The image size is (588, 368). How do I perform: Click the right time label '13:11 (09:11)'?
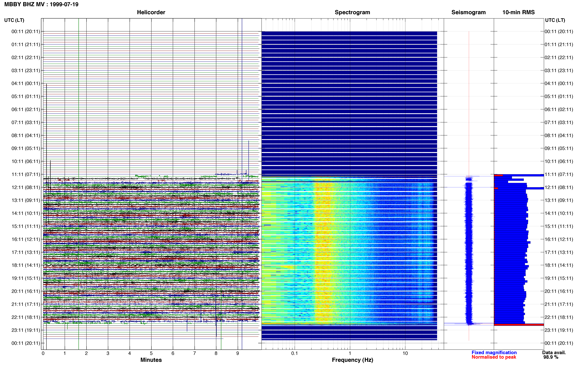(x=559, y=200)
